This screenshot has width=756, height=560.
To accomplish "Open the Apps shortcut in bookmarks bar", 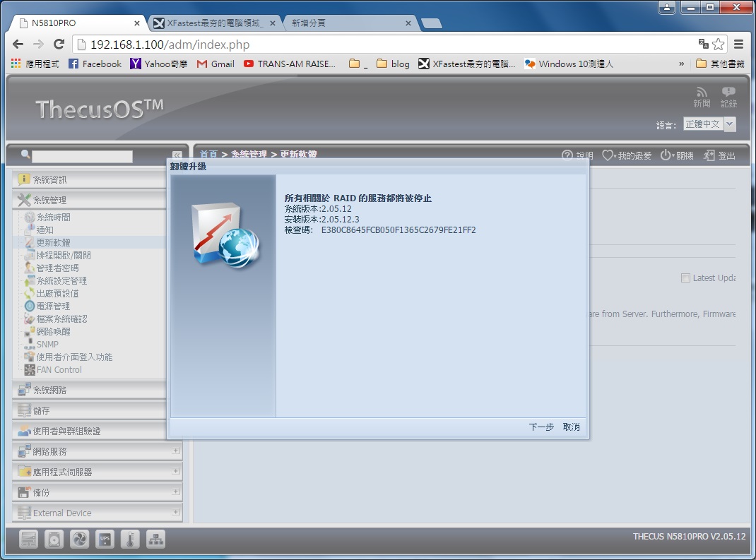I will (35, 64).
